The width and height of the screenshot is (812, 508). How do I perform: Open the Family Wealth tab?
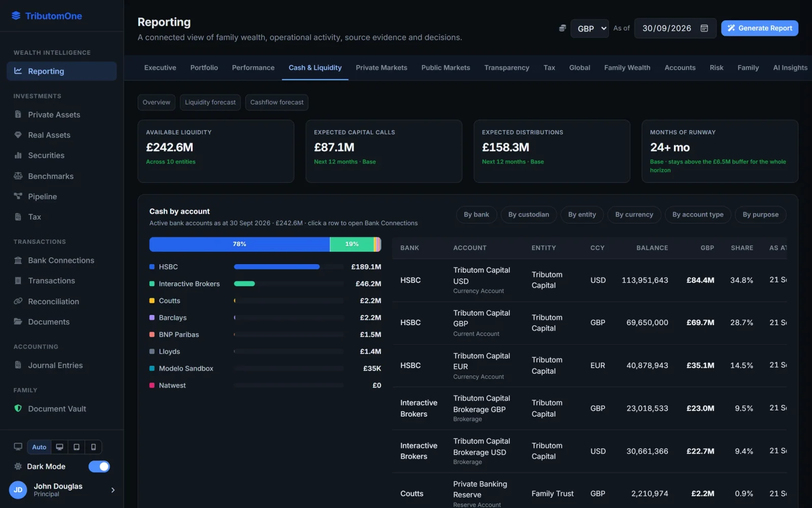(627, 68)
